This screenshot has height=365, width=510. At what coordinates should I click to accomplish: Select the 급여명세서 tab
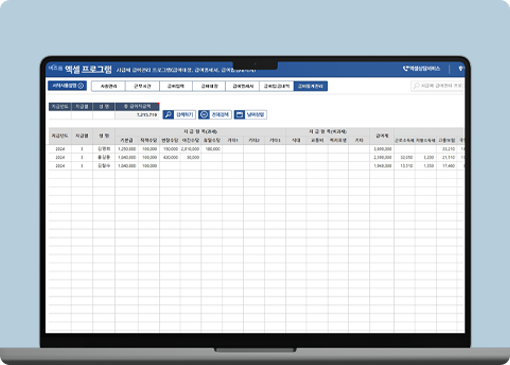[243, 86]
